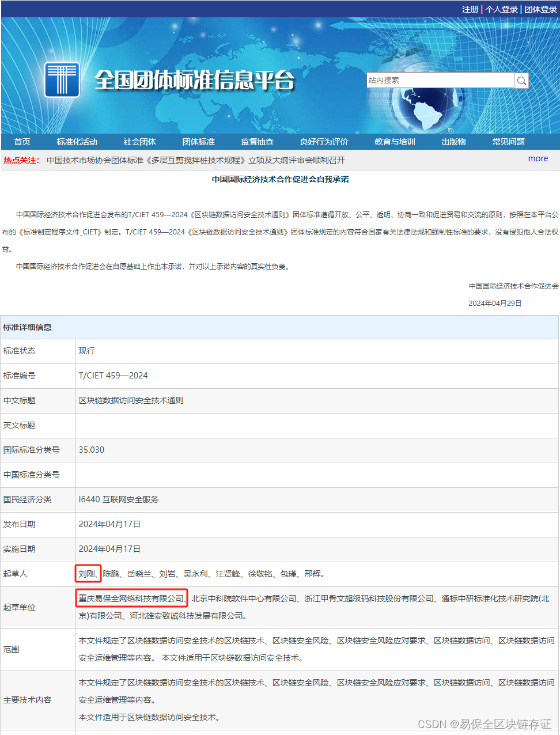The image size is (560, 735).
Task: Select the 35.030 classification value
Action: tap(91, 450)
